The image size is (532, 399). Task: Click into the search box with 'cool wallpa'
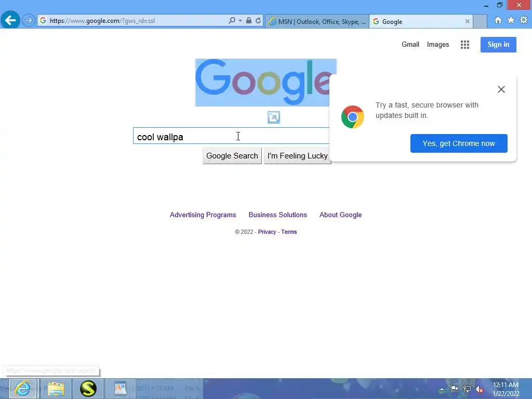(231, 136)
